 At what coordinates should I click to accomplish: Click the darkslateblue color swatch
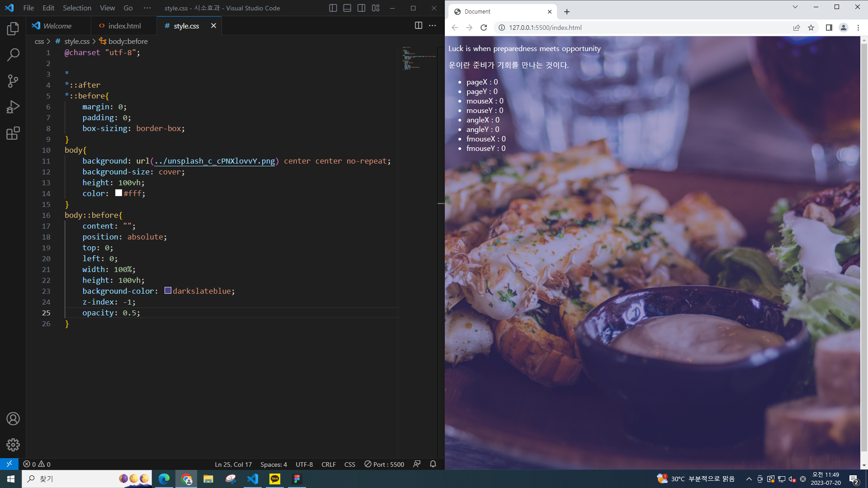click(168, 291)
